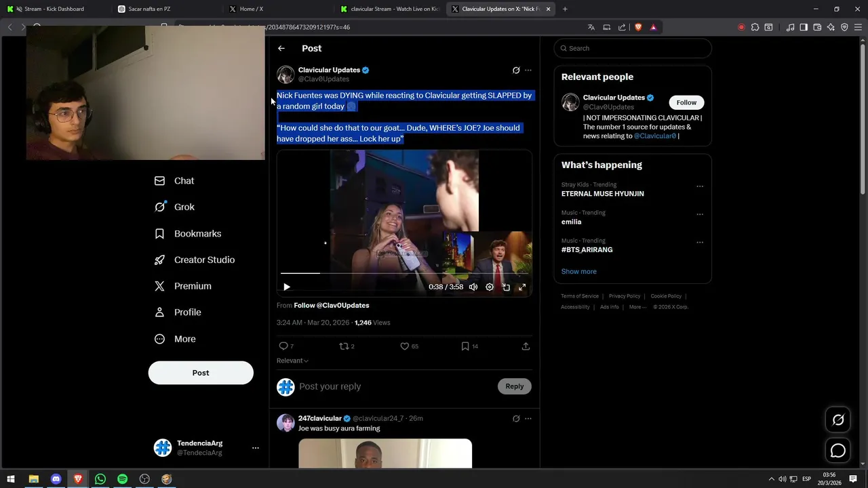
Task: Open options for emilia trend
Action: point(700,214)
